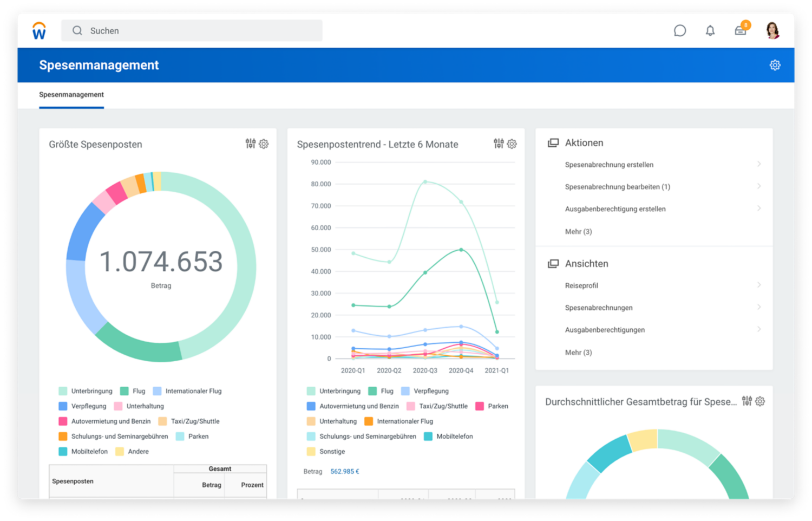Click the Betrag column header
The height and width of the screenshot is (521, 812).
point(212,485)
